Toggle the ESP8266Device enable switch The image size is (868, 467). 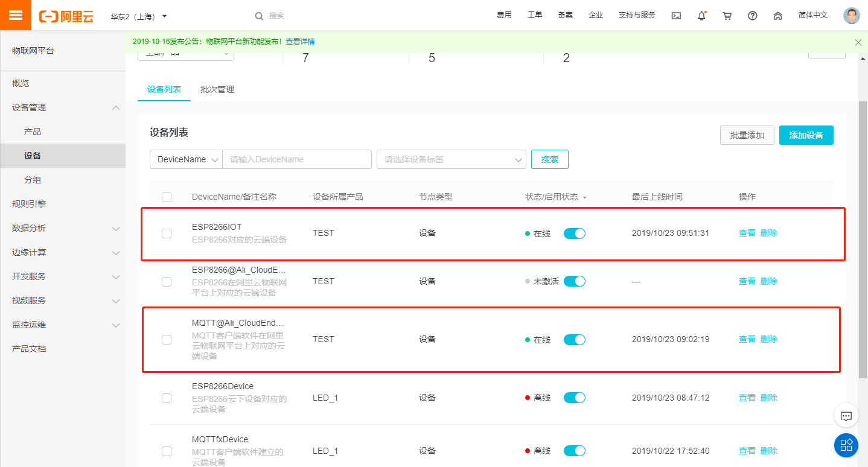pos(575,398)
